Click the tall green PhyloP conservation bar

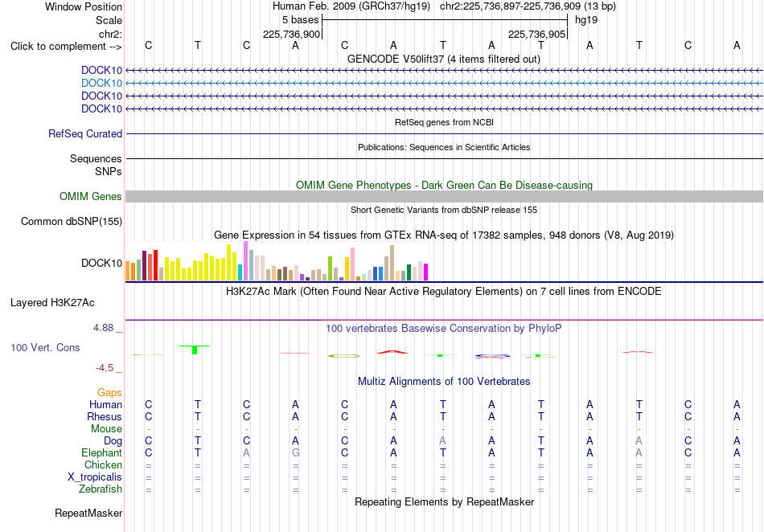pyautogui.click(x=195, y=350)
